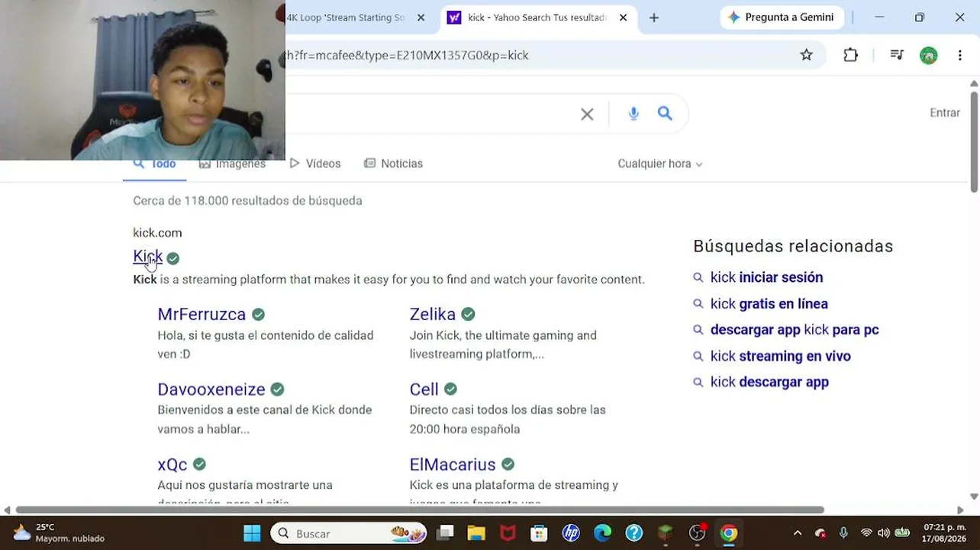Open Chrome's three-dot menu
980x550 pixels.
(x=960, y=55)
